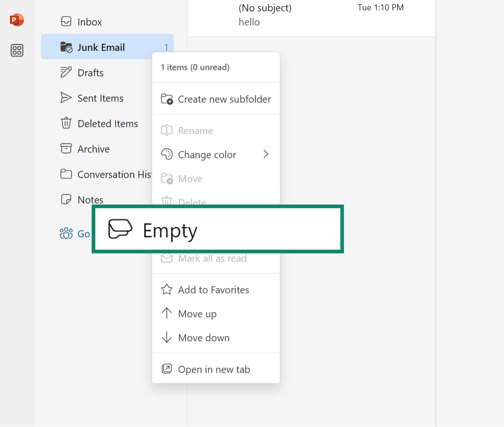The width and height of the screenshot is (504, 427).
Task: Click Move down in the menu
Action: (204, 337)
